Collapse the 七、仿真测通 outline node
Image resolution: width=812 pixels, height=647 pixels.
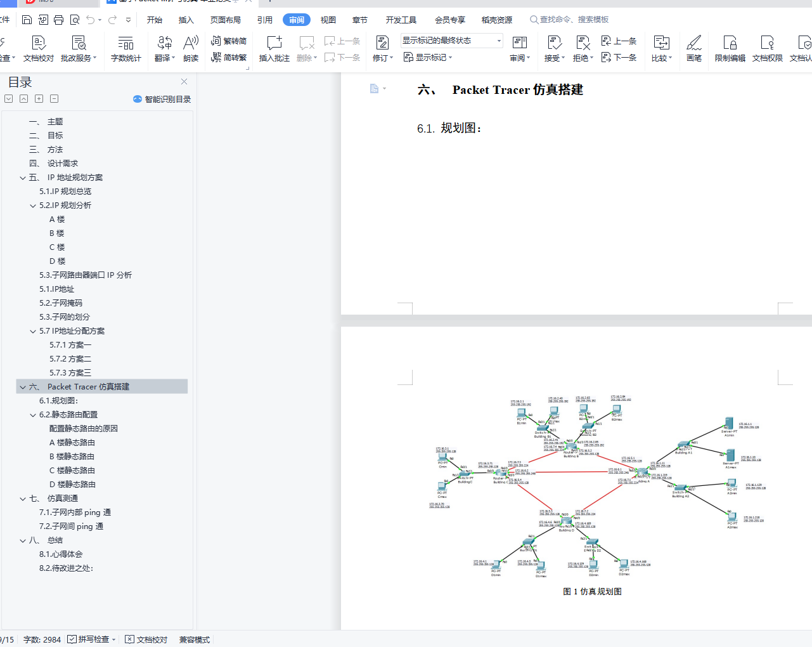click(x=23, y=499)
